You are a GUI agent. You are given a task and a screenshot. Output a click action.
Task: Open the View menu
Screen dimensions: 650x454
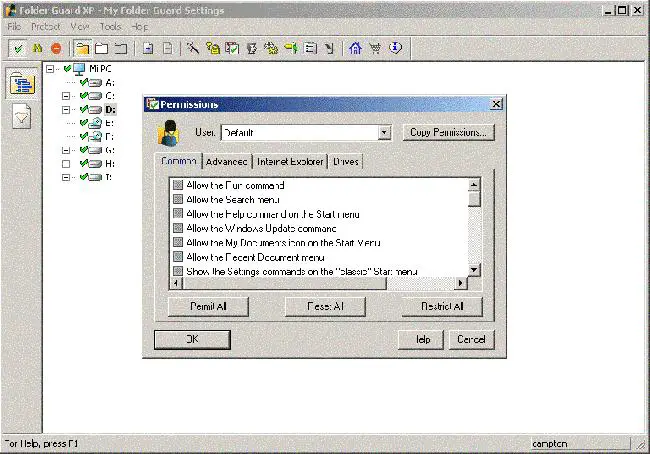(x=80, y=27)
